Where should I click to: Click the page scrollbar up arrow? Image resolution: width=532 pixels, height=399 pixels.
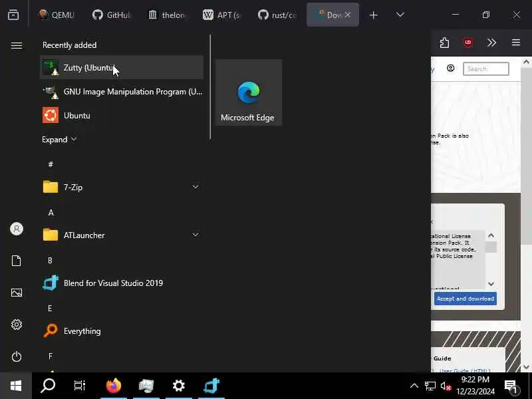pos(526,62)
